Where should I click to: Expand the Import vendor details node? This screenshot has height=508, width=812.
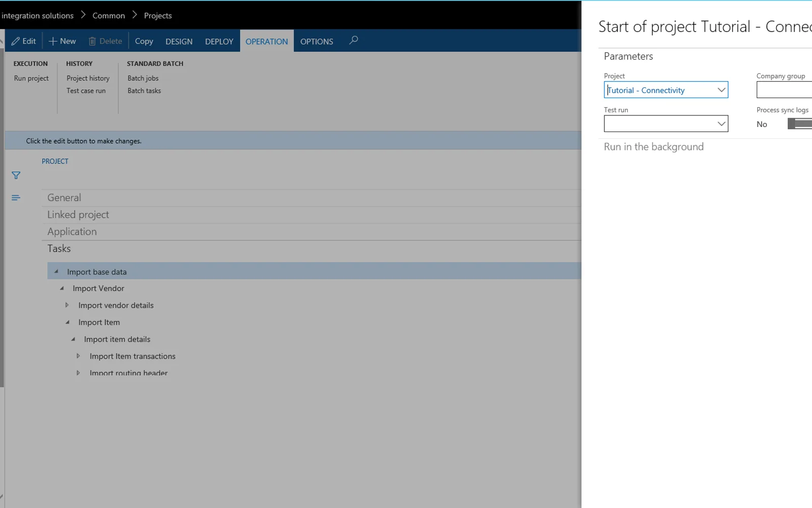67,305
